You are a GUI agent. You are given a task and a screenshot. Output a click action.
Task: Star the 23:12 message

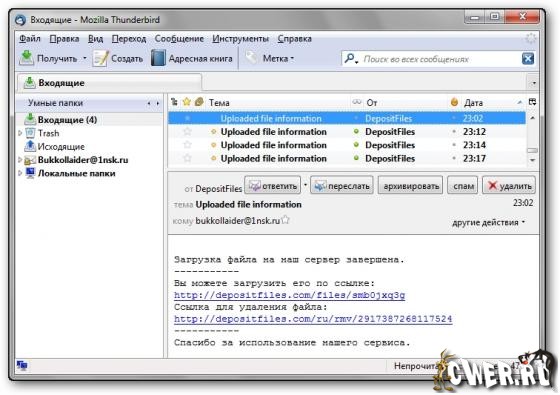click(188, 131)
